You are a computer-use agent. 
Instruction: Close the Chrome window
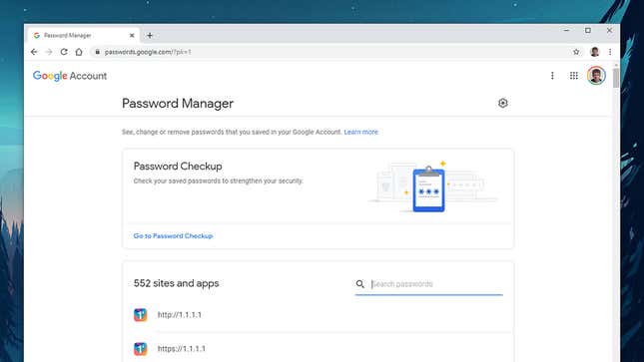pyautogui.click(x=609, y=30)
